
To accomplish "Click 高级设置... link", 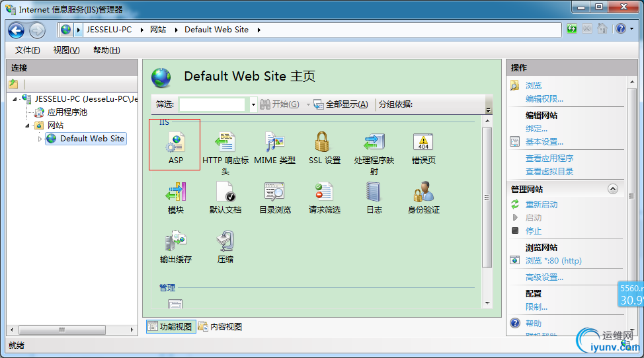I will pos(544,277).
